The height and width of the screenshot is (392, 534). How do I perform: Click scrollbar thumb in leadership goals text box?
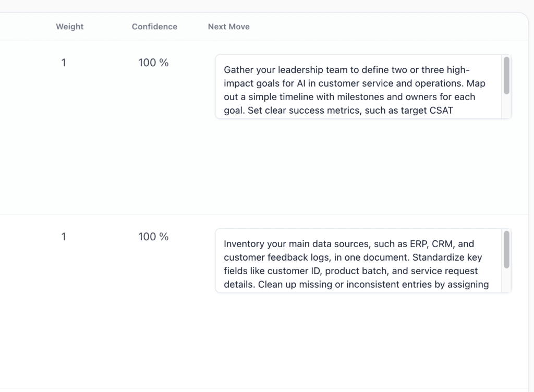[506, 76]
